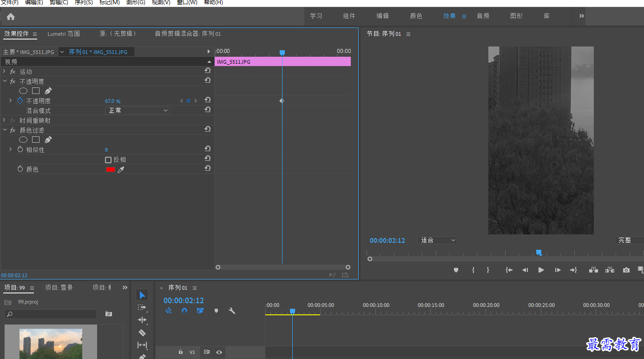The width and height of the screenshot is (644, 359).
Task: Toggle 相似性 animation stopwatch
Action: pyautogui.click(x=20, y=150)
